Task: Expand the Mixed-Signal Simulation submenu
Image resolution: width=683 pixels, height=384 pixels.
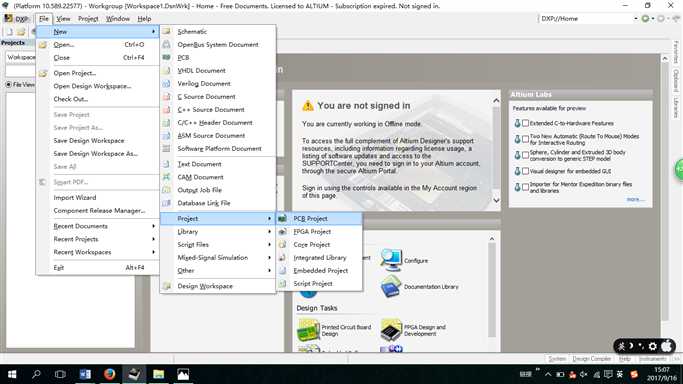Action: click(x=218, y=258)
